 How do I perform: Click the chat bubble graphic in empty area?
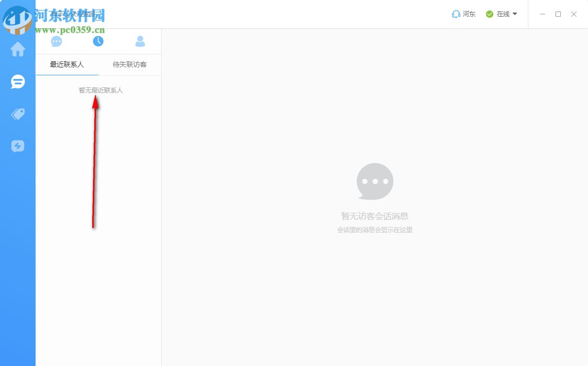[x=375, y=181]
